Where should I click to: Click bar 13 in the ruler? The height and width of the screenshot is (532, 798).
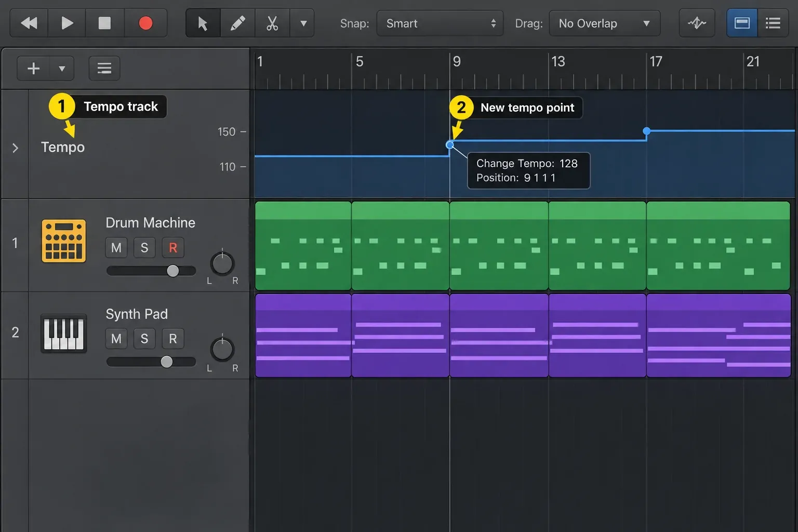(558, 62)
